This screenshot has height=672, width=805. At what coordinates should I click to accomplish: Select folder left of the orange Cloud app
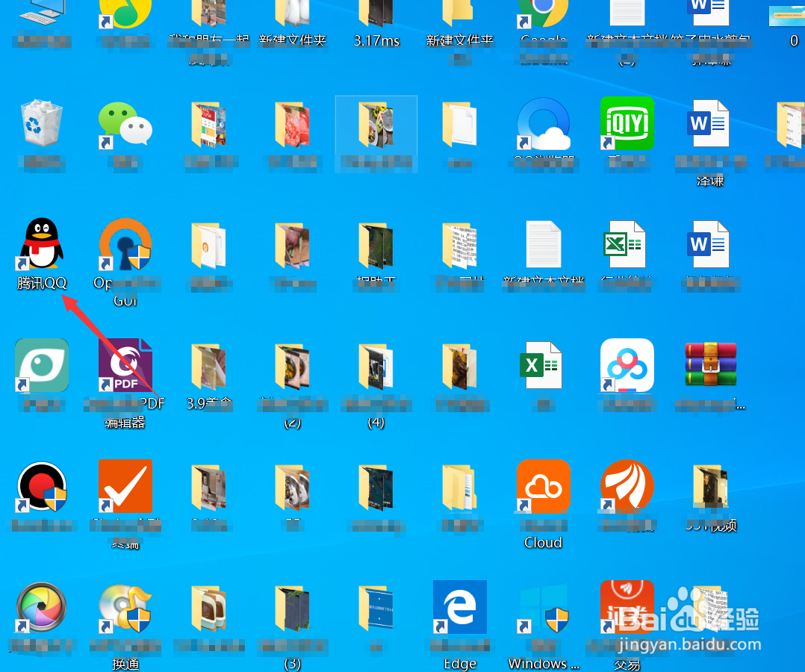click(460, 487)
